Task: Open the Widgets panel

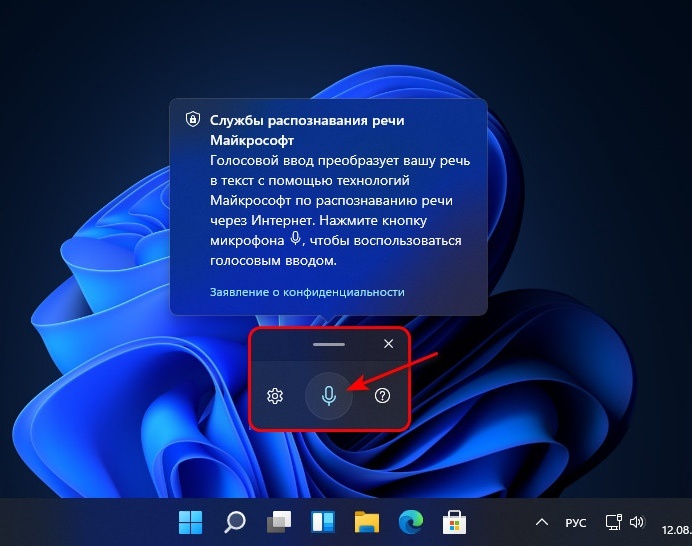Action: click(323, 522)
